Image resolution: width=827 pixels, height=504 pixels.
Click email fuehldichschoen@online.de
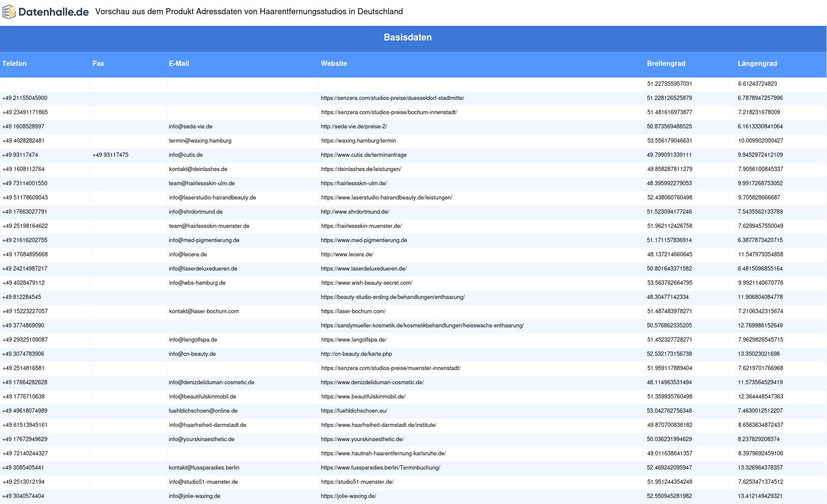pos(203,411)
